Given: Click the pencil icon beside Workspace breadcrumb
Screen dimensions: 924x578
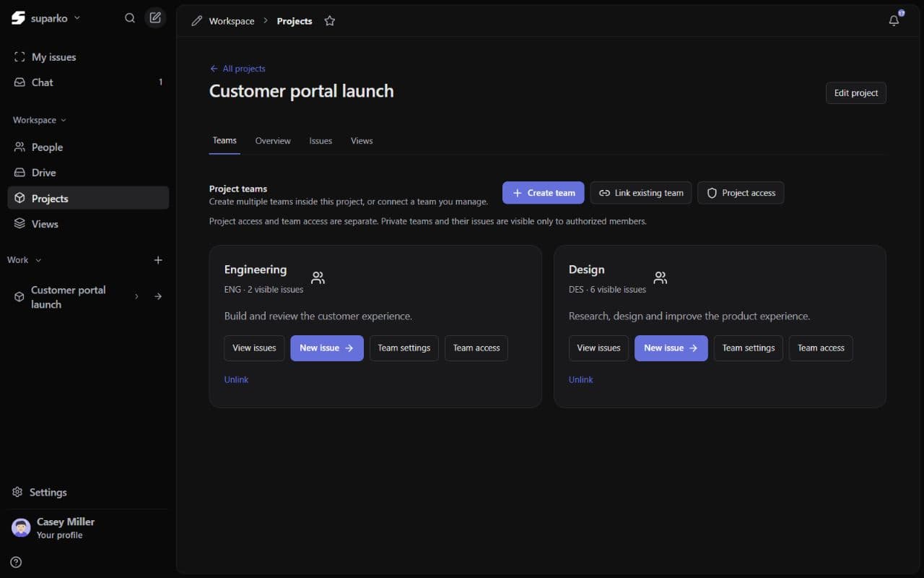Looking at the screenshot, I should tap(196, 21).
